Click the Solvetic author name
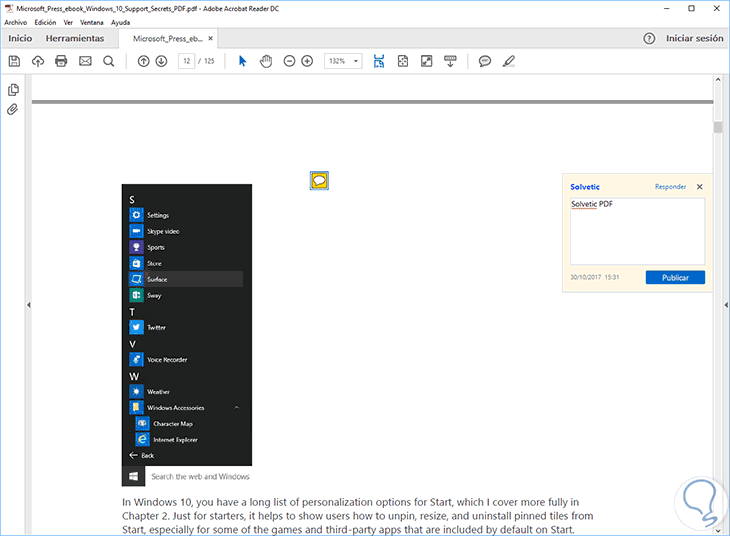This screenshot has height=536, width=730. coord(585,187)
